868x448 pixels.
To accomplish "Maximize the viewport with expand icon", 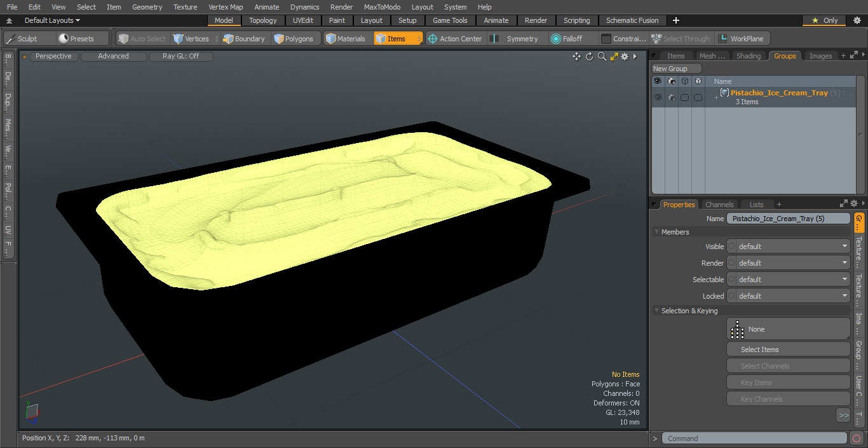I will click(x=614, y=57).
